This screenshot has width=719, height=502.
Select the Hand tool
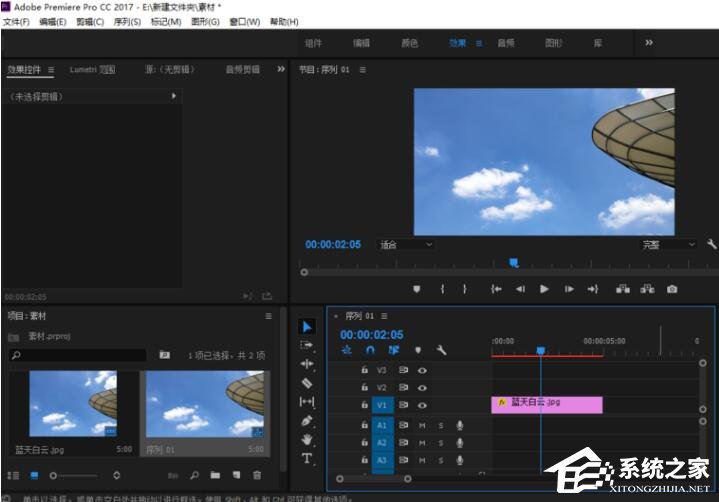(307, 440)
